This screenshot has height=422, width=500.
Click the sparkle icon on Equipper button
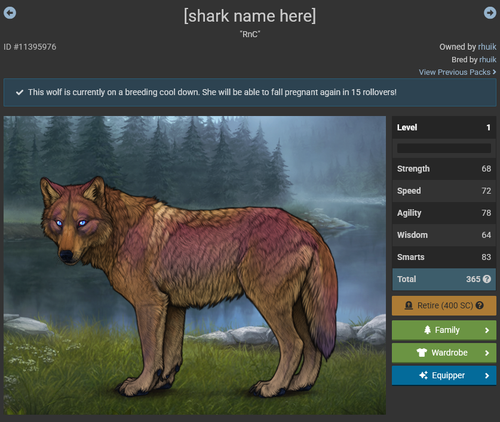[423, 375]
